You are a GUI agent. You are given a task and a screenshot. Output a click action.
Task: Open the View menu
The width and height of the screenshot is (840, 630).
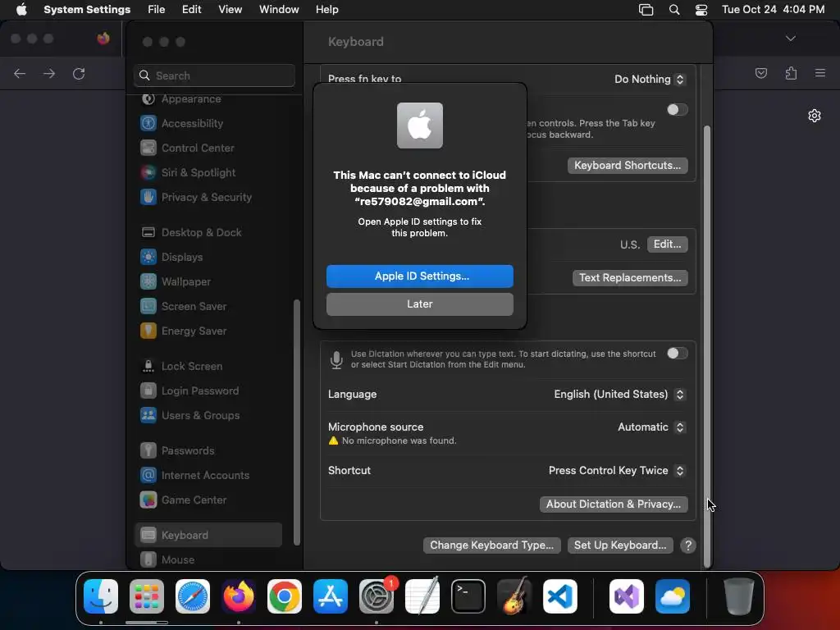pos(230,10)
